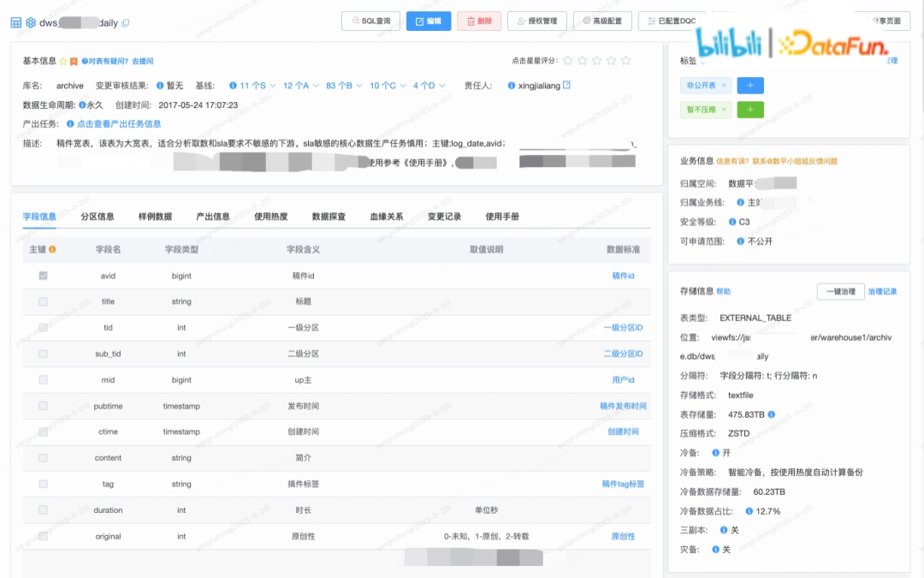
Task: Favorite the table via the star icon
Action: point(63,60)
